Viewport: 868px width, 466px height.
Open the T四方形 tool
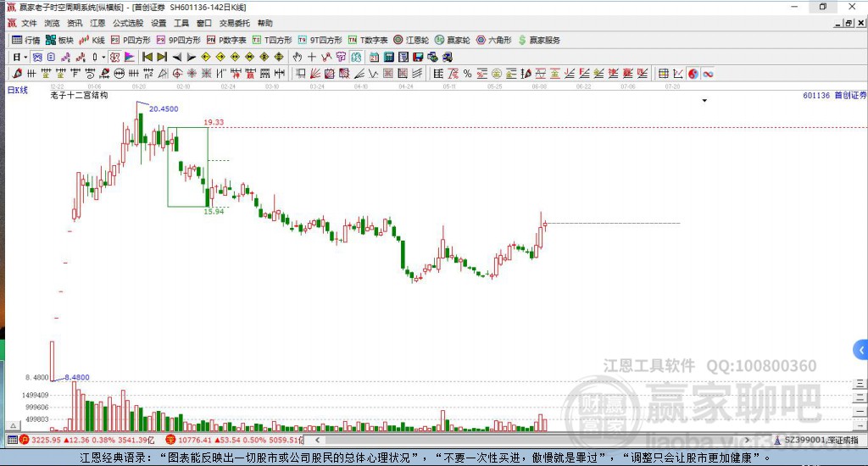pyautogui.click(x=272, y=40)
